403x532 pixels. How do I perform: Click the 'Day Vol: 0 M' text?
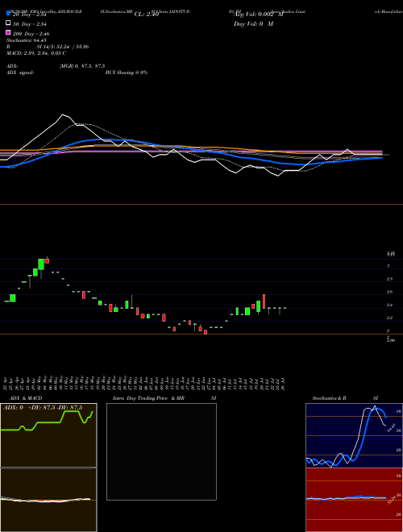pyautogui.click(x=254, y=24)
